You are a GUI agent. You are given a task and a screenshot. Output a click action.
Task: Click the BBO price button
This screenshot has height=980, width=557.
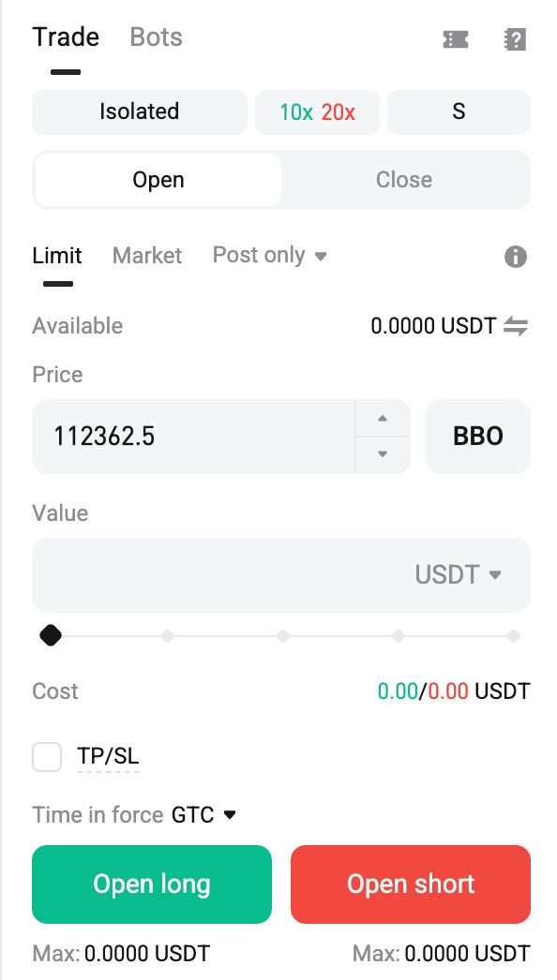(x=478, y=437)
